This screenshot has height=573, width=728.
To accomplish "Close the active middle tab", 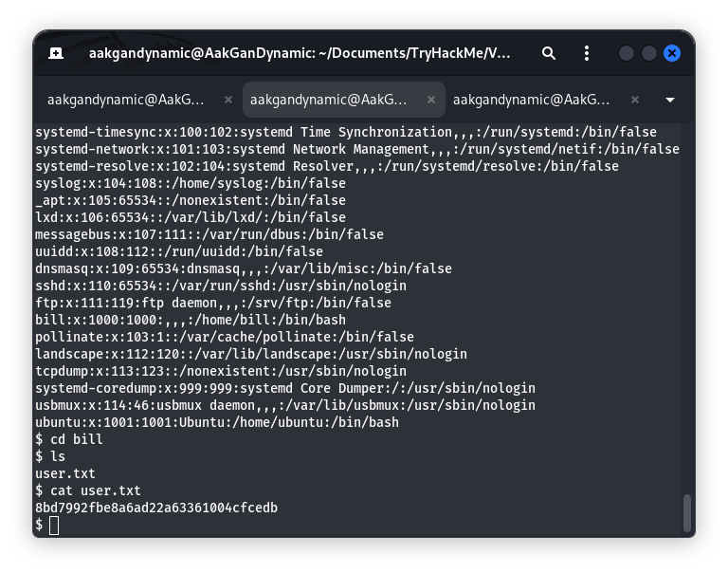I will click(x=431, y=100).
